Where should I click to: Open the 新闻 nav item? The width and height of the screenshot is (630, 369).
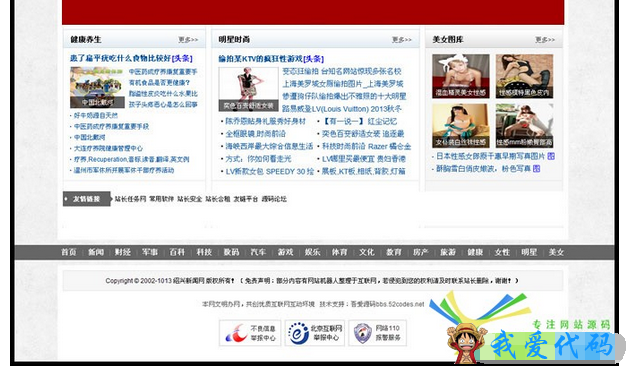(96, 252)
